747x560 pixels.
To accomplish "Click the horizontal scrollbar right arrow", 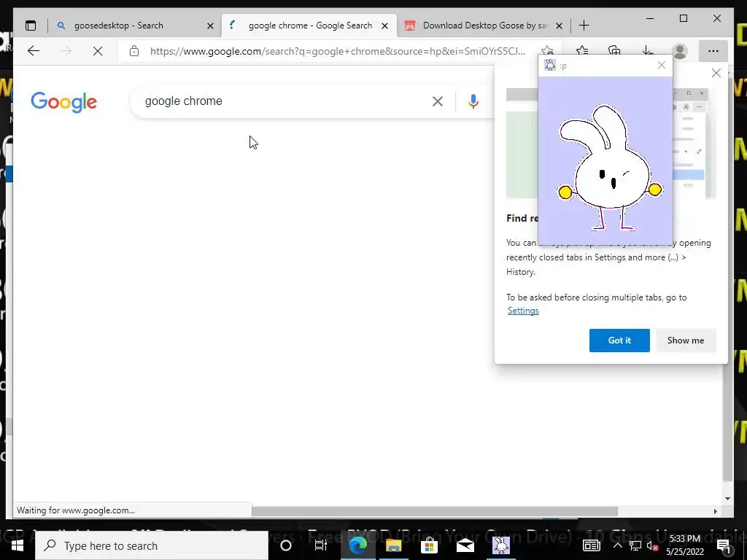I will [716, 511].
